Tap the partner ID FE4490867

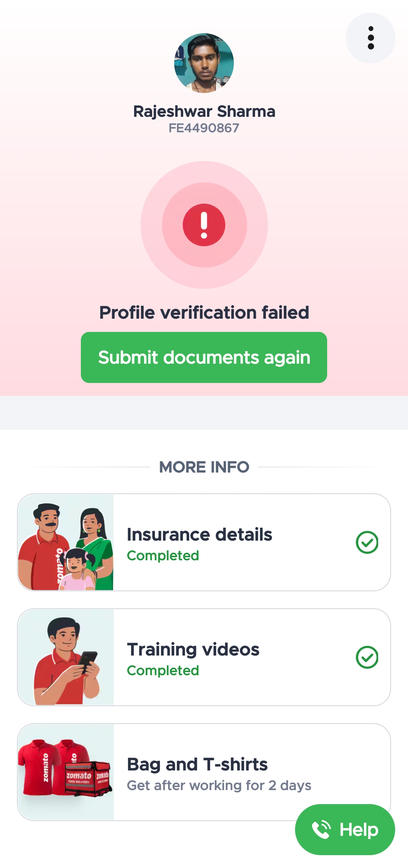pyautogui.click(x=204, y=128)
